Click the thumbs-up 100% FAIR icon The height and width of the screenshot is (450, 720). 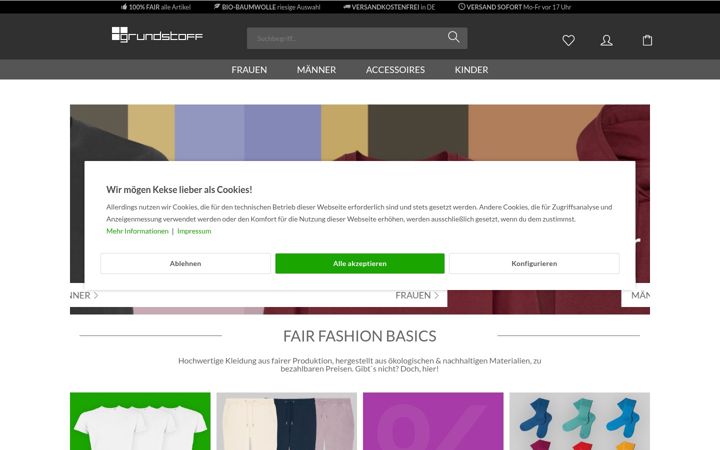pyautogui.click(x=124, y=7)
